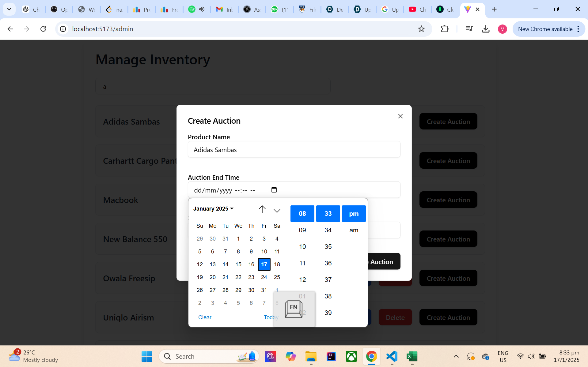Open the weather widget

click(33, 356)
